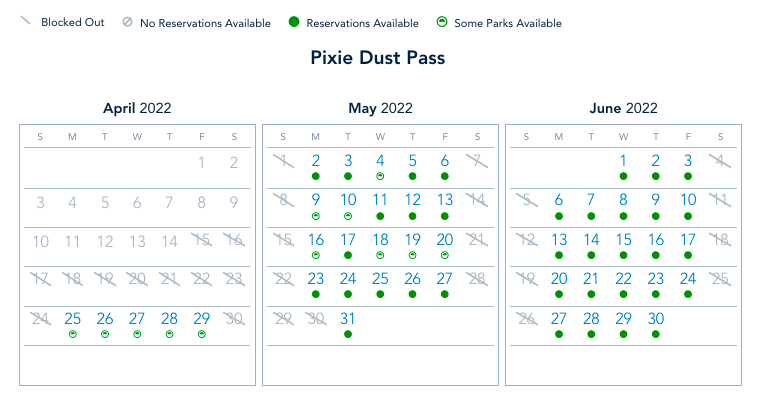This screenshot has width=764, height=406.
Task: Click the Some Parks Available legend icon
Action: tap(442, 22)
